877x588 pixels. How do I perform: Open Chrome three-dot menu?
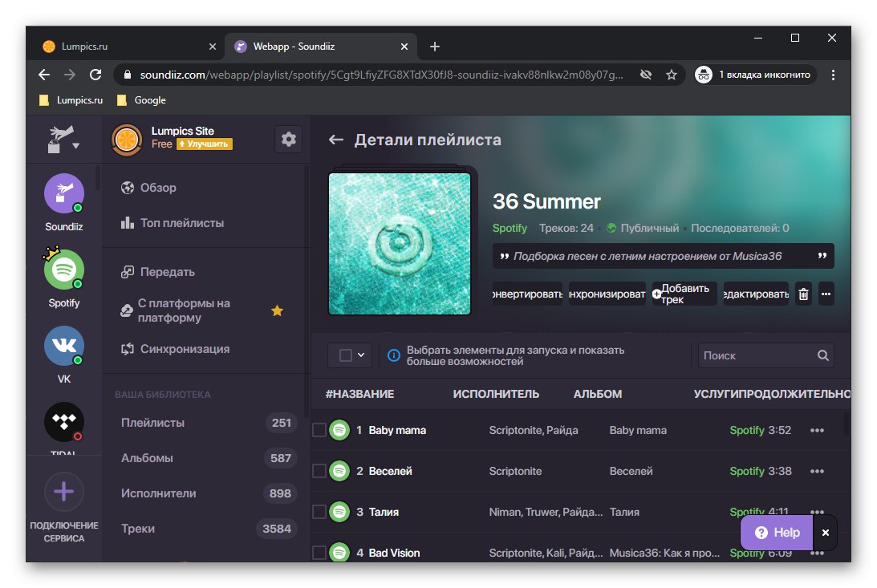point(833,75)
